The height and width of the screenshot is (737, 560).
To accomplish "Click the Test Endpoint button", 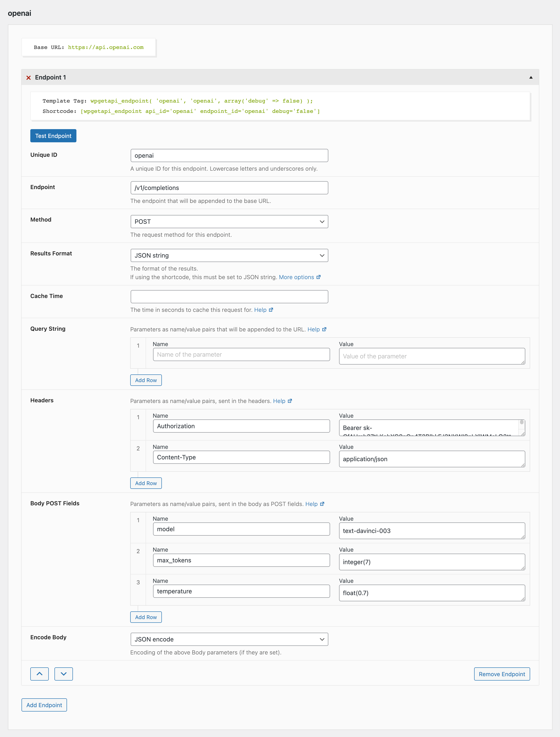I will [53, 136].
